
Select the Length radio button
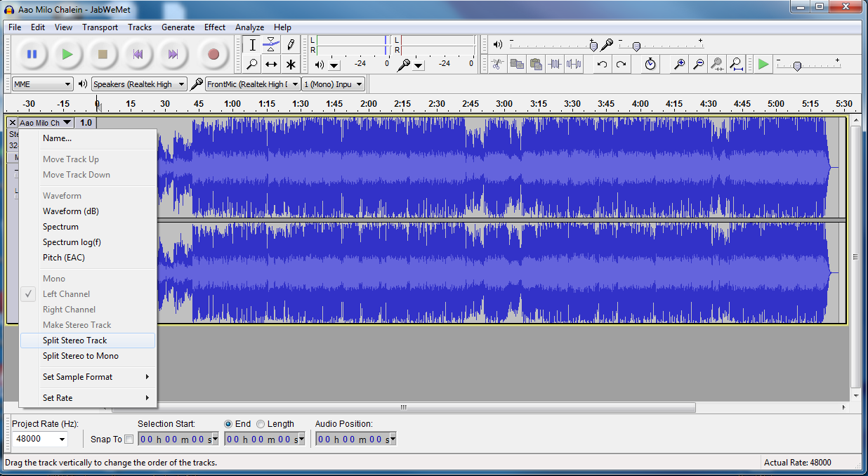(x=261, y=423)
